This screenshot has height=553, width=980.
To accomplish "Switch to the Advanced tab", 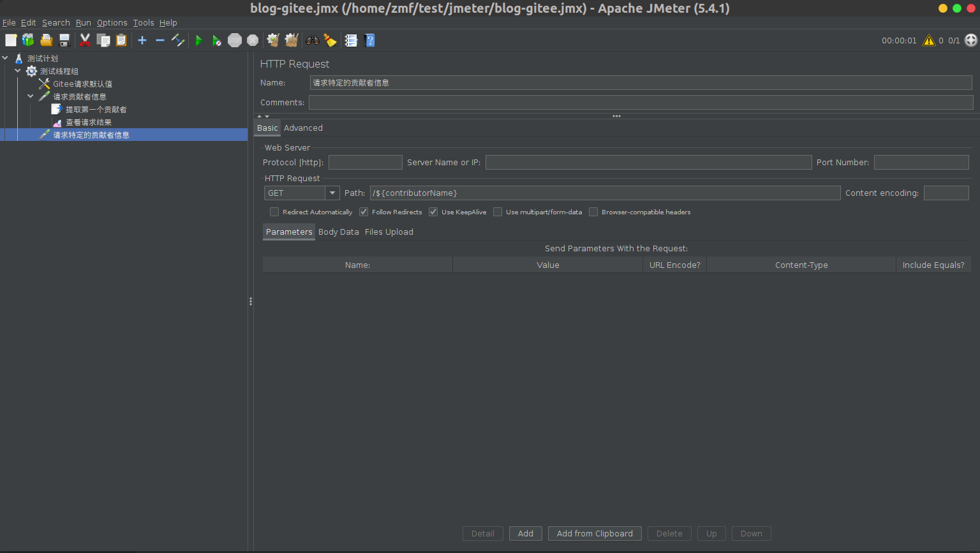I will click(x=303, y=128).
